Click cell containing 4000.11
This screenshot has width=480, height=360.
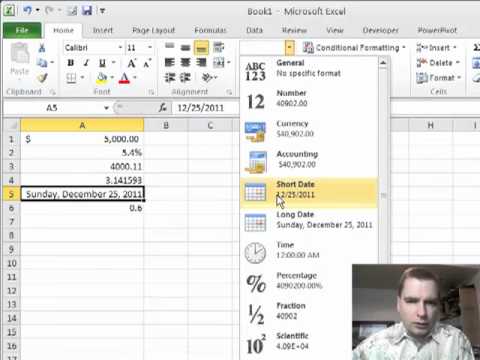(x=82, y=166)
